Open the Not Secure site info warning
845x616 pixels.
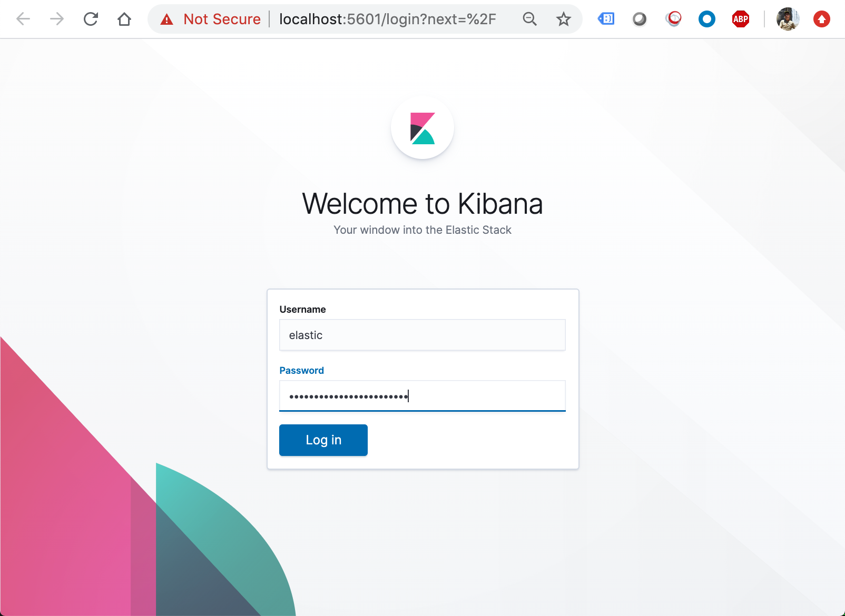point(211,19)
